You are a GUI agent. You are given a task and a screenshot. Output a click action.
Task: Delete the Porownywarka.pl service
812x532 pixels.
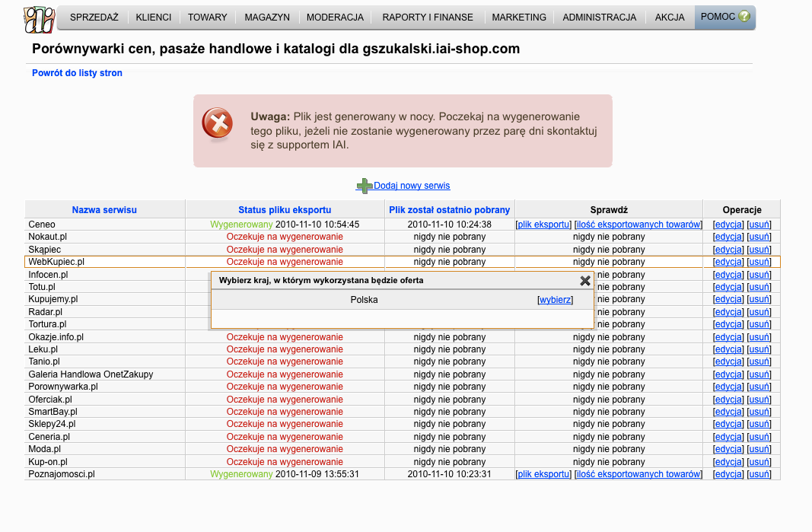[759, 387]
